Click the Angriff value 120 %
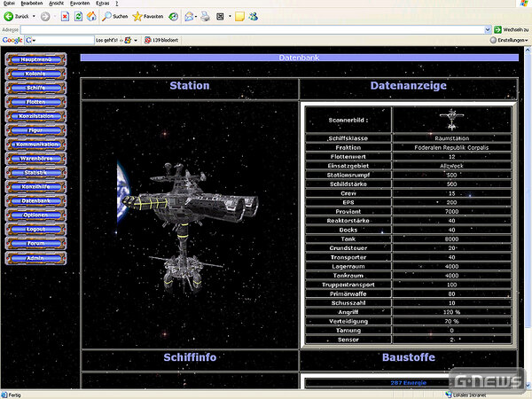 (x=451, y=312)
